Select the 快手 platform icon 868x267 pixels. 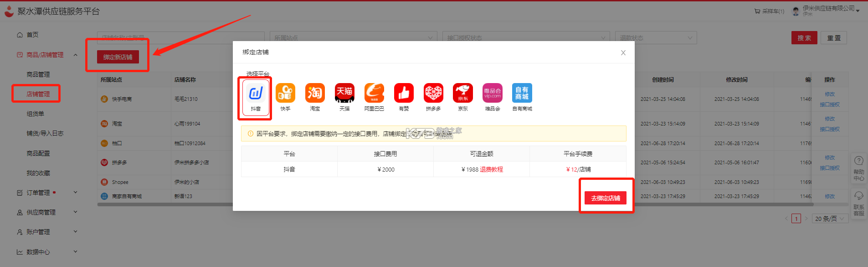click(x=285, y=93)
